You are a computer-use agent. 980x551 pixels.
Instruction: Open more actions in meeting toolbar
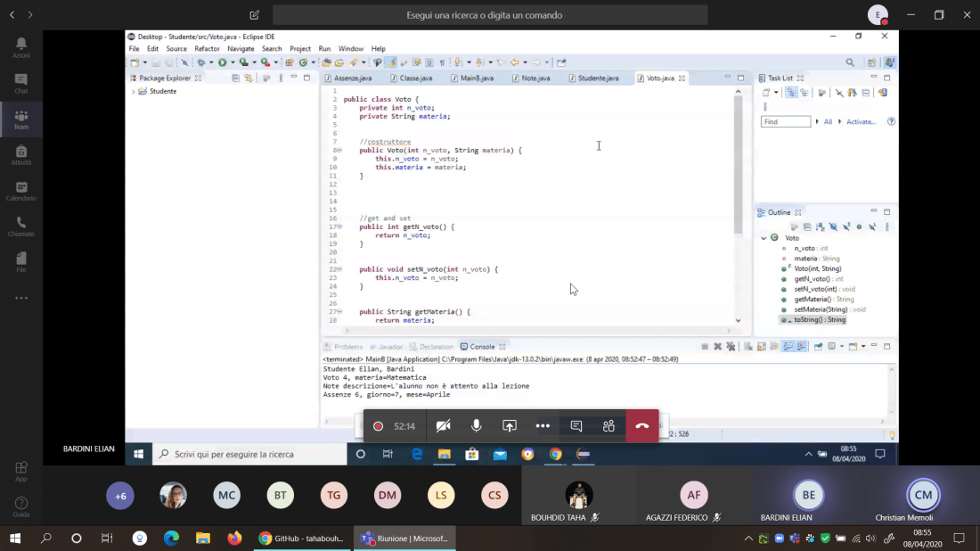click(x=543, y=426)
